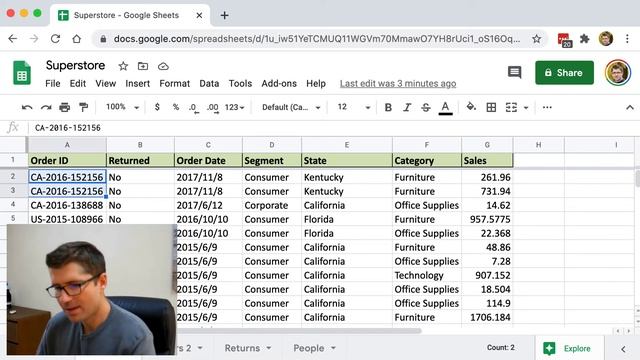
Task: Check the cloud document status icon
Action: 163,66
